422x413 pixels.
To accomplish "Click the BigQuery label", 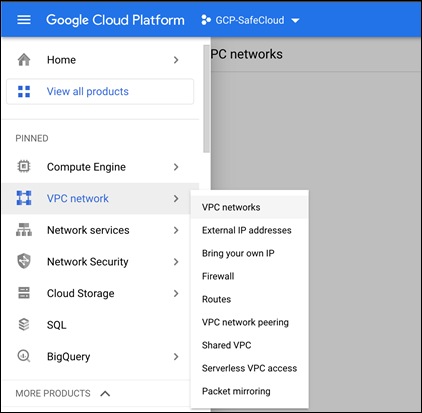I will click(69, 357).
